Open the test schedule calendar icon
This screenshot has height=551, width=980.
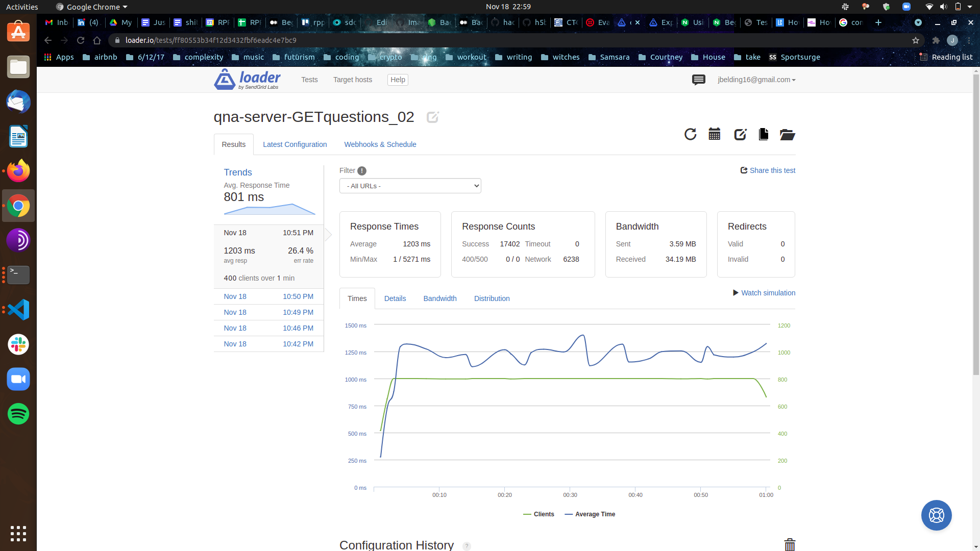pos(714,134)
